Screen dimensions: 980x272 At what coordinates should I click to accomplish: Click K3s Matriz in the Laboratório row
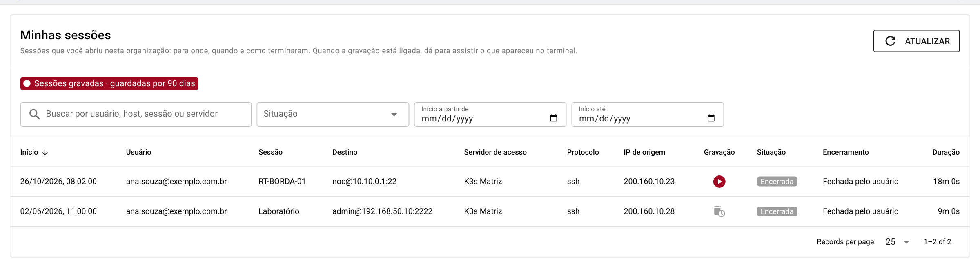pyautogui.click(x=483, y=211)
